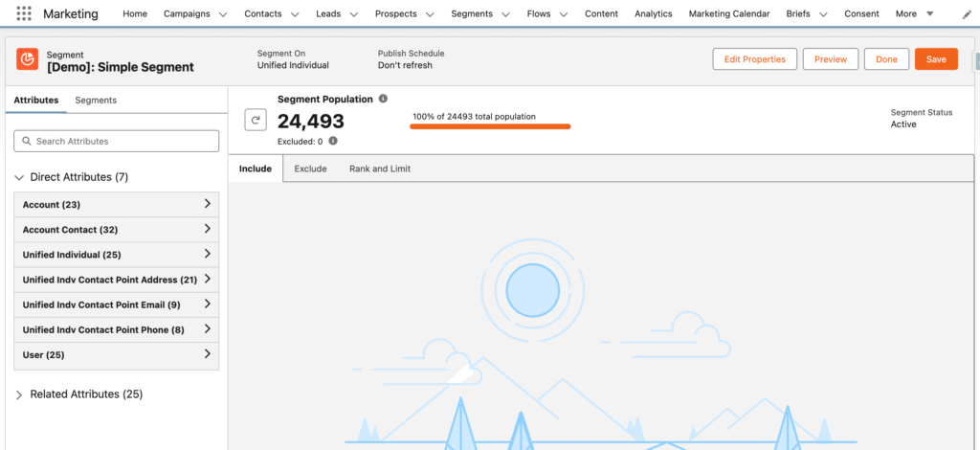Click the Save button

[x=935, y=59]
